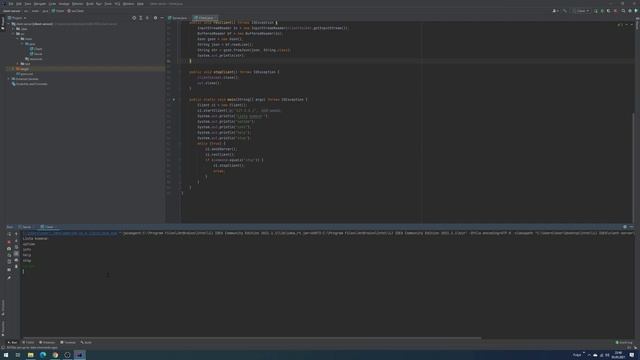Expand the test folder
Screen dimensions: 640x360
18,64
